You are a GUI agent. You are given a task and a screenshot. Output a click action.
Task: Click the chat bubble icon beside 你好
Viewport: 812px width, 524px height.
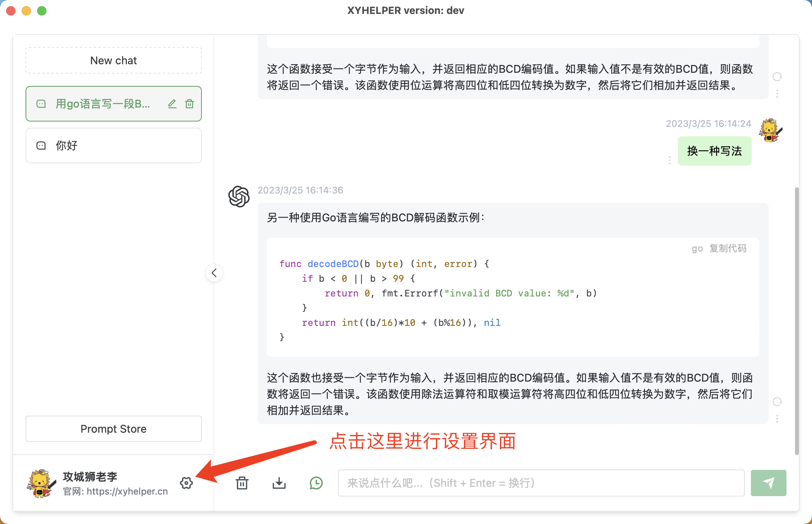point(41,146)
